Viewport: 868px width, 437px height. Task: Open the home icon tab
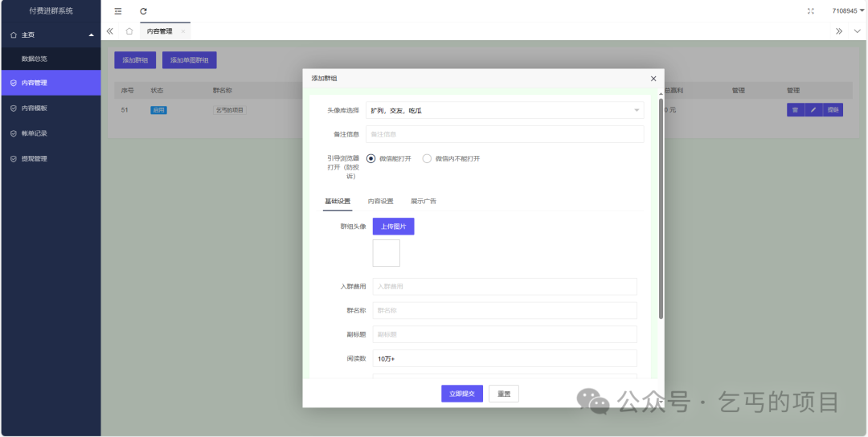click(x=129, y=31)
